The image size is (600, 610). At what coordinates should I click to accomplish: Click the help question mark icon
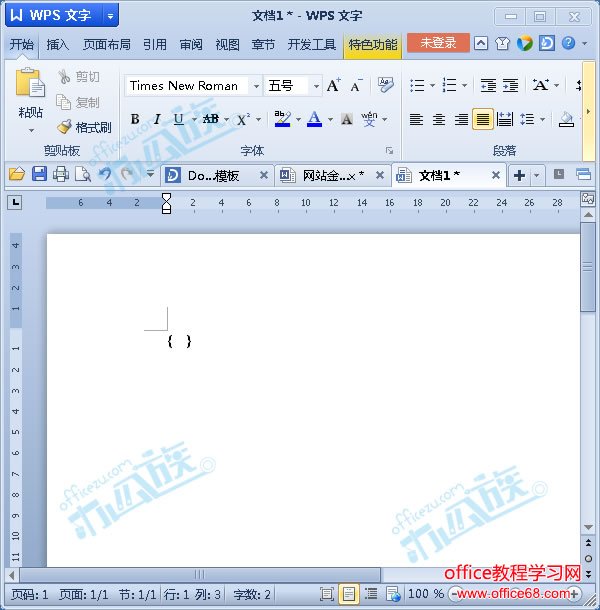(x=568, y=43)
